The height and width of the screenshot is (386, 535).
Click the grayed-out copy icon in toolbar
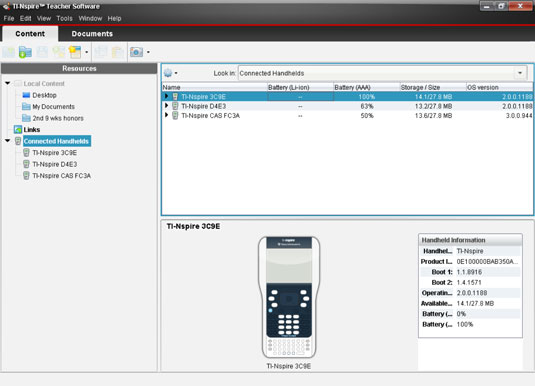[101, 52]
